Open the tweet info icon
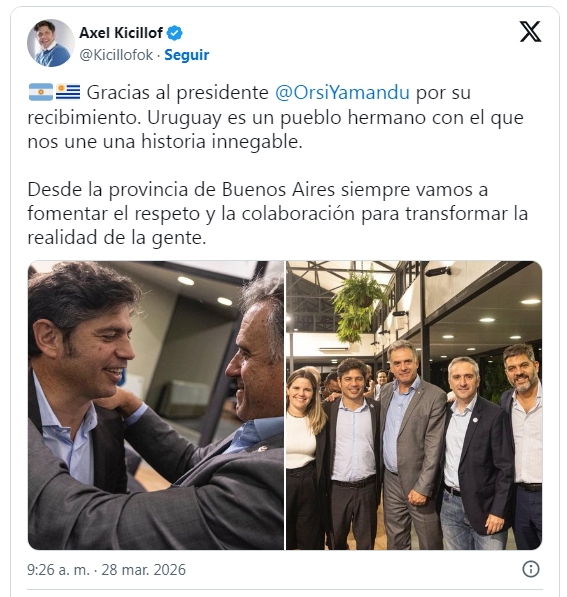Viewport: 567px width, 597px height. (530, 569)
